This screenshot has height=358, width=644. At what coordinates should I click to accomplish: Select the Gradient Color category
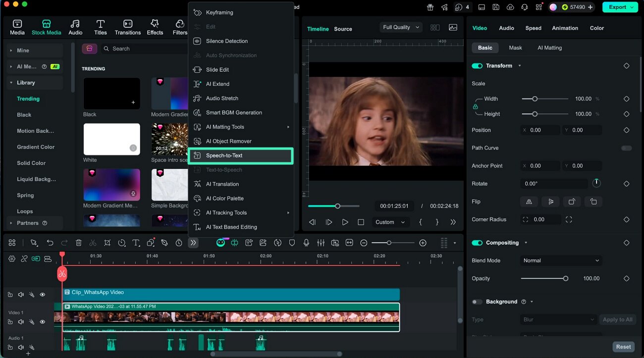click(x=36, y=147)
